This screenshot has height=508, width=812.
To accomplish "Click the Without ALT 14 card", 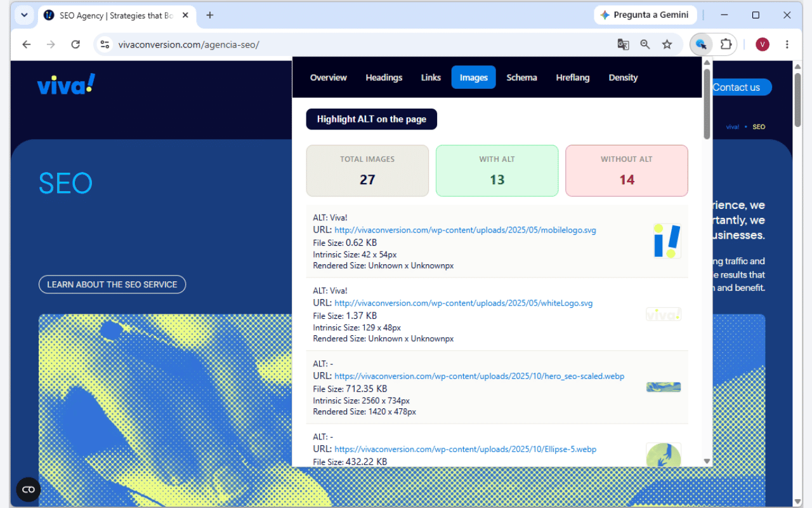I will pyautogui.click(x=627, y=171).
